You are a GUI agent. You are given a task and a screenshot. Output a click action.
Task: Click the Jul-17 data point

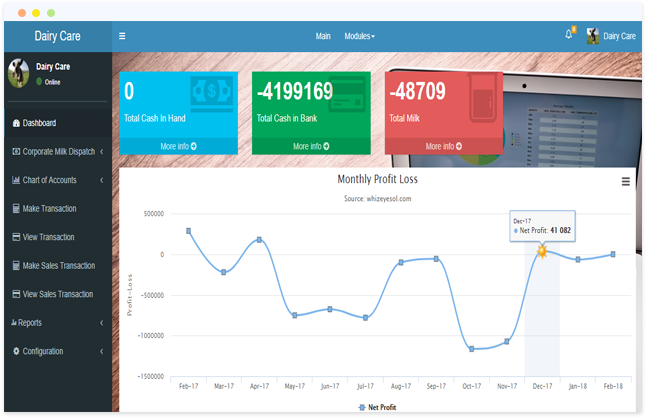365,318
